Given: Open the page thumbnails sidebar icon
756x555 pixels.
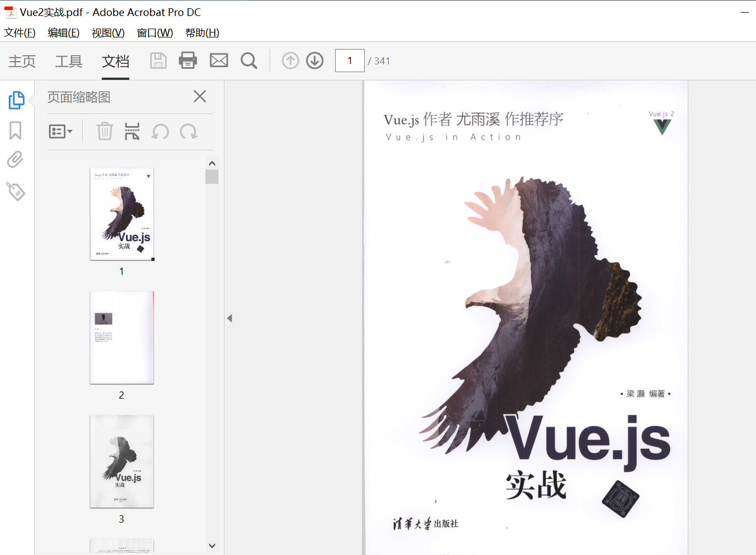Looking at the screenshot, I should pyautogui.click(x=17, y=100).
